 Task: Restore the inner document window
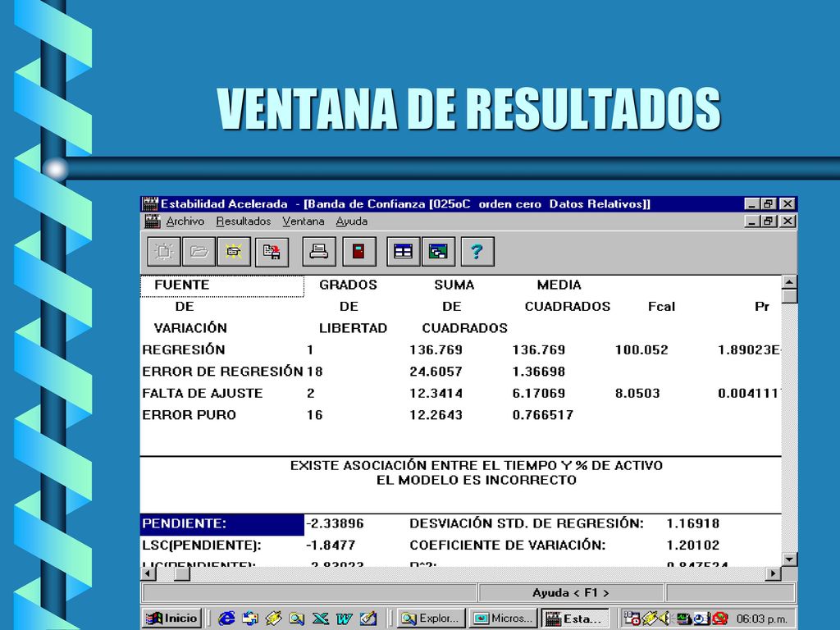[769, 221]
